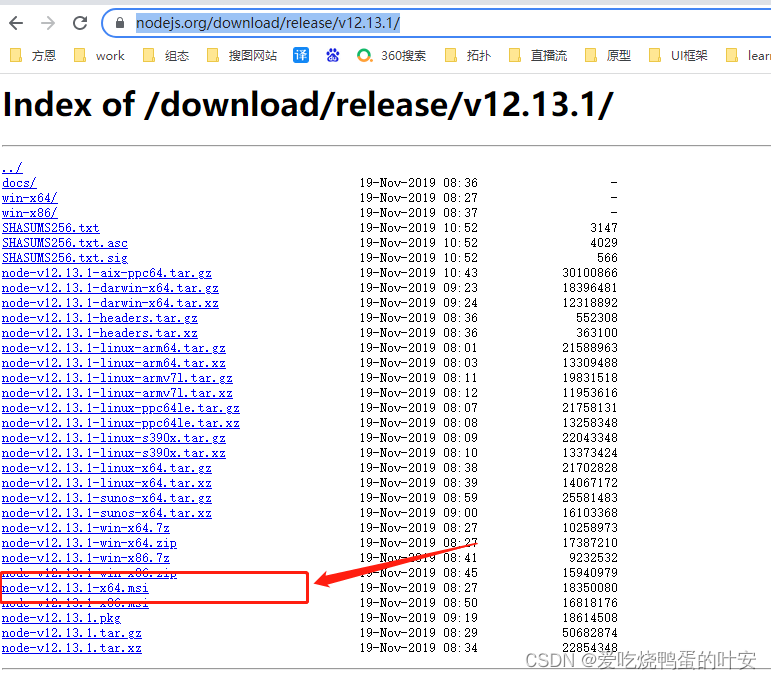Open the 360搜索 bookmark
The width and height of the screenshot is (771, 680).
[x=391, y=56]
